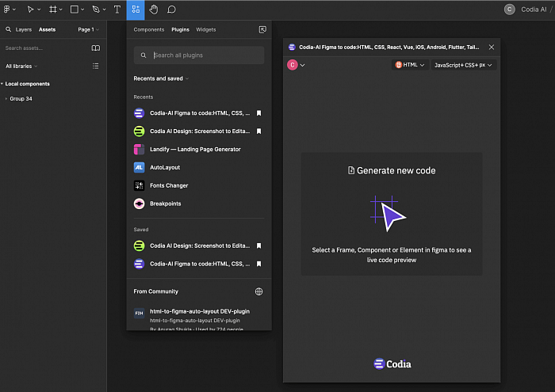Run the AutoLayout plugin
This screenshot has height=392, width=555.
pos(157,167)
